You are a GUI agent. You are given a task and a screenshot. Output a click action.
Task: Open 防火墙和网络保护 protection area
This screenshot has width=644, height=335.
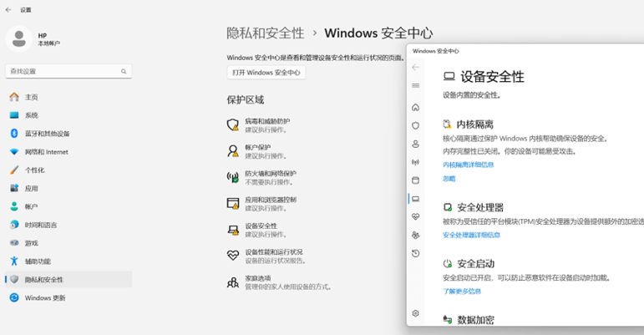[x=261, y=178]
